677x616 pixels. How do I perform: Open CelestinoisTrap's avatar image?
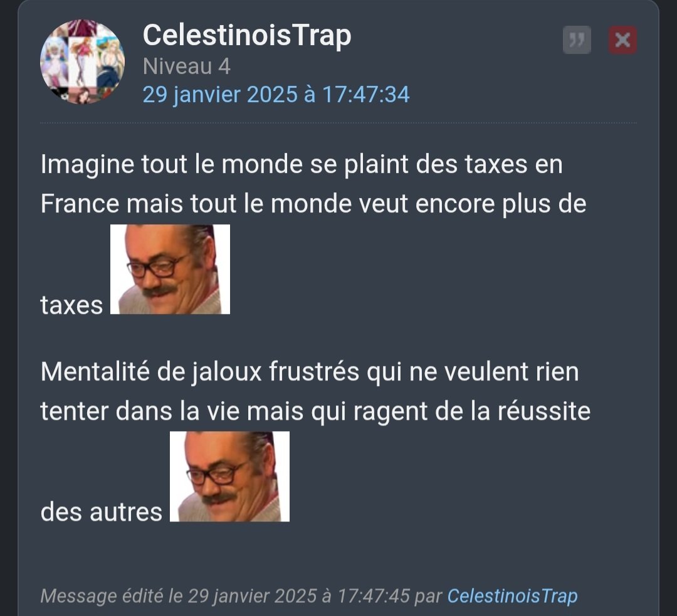click(x=83, y=62)
